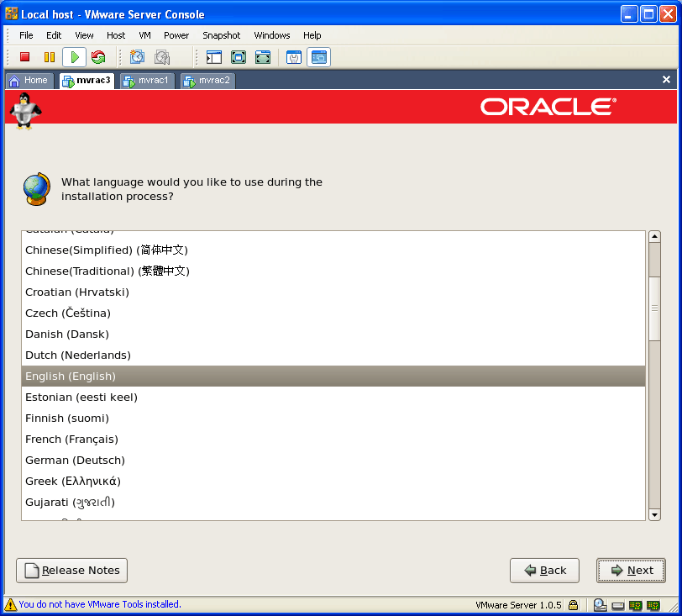
Task: Toggle the Quick Switch view icon
Action: (263, 57)
